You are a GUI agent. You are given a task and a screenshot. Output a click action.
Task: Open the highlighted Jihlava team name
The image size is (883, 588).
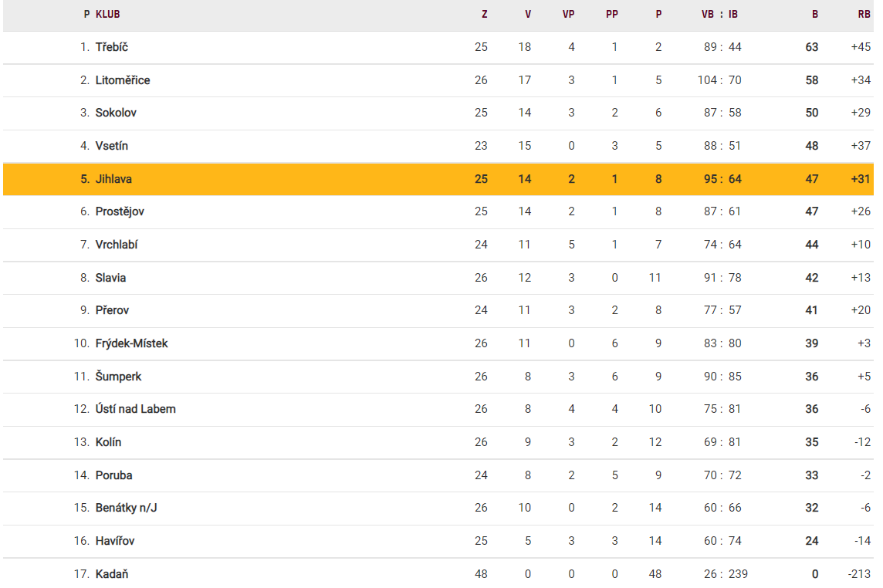[113, 179]
